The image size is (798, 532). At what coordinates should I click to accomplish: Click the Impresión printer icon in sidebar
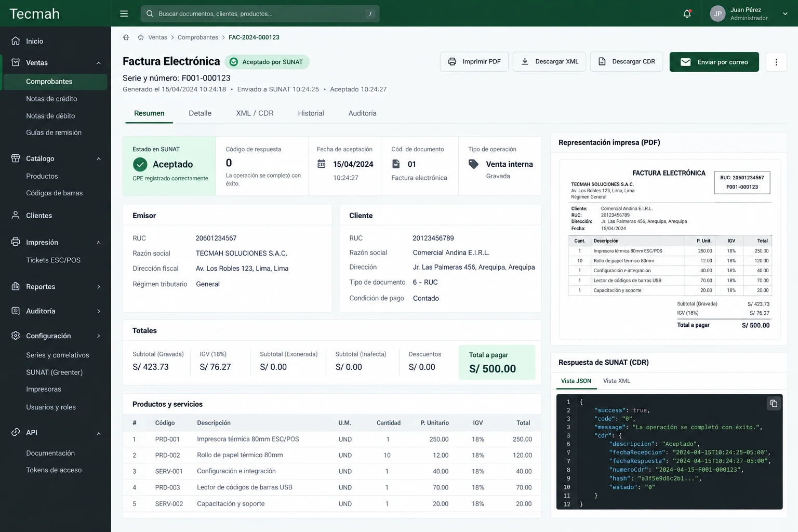coord(16,242)
